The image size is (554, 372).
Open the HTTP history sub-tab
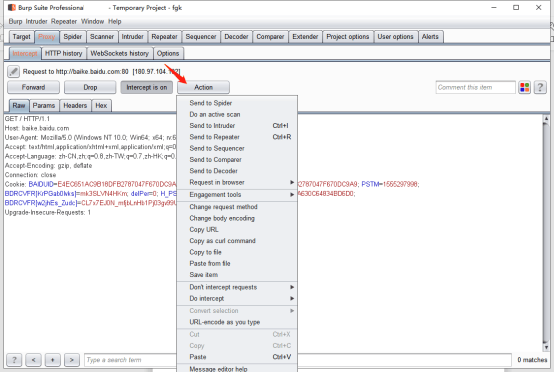(64, 53)
